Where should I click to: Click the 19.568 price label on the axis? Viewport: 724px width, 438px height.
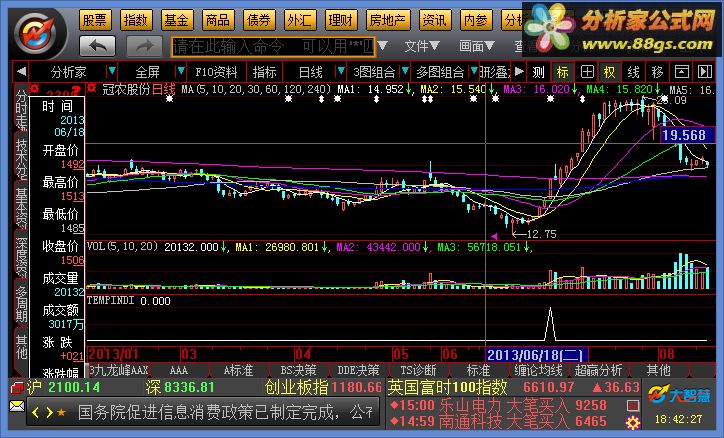coord(687,135)
